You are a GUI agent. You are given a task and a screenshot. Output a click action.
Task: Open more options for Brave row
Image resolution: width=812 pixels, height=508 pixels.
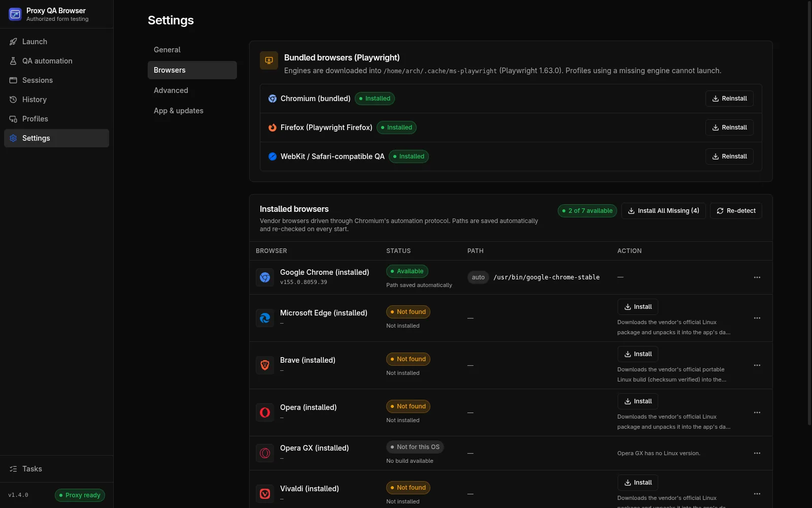757,365
